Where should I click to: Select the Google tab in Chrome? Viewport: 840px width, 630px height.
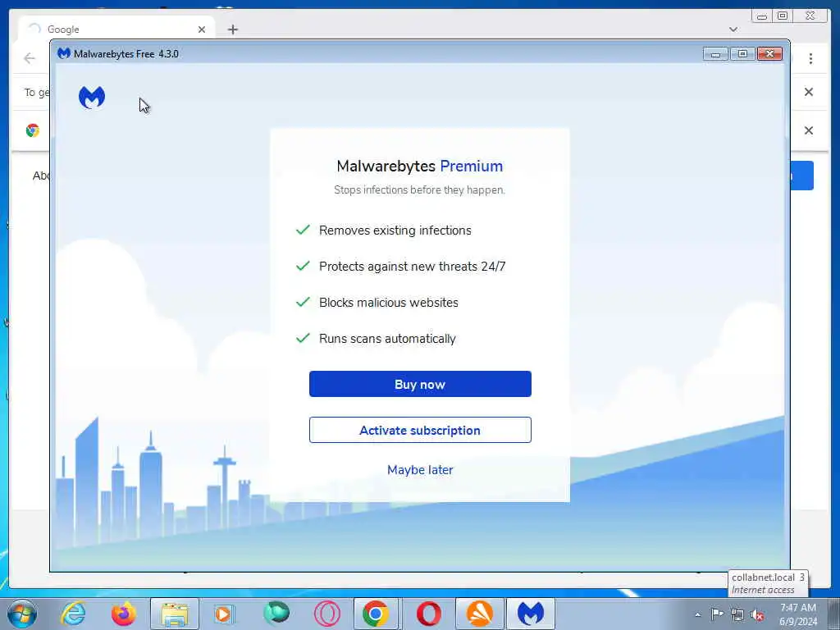click(116, 29)
